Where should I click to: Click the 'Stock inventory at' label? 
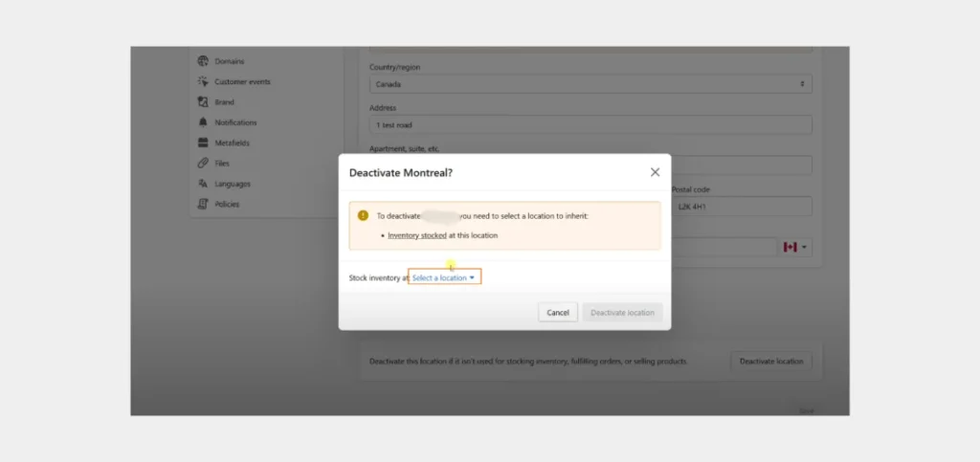point(379,277)
